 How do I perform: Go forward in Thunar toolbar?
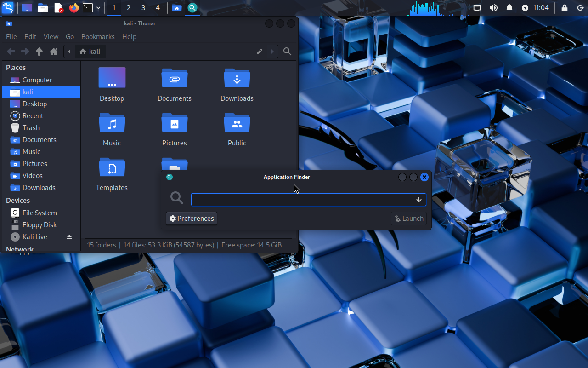tap(25, 52)
